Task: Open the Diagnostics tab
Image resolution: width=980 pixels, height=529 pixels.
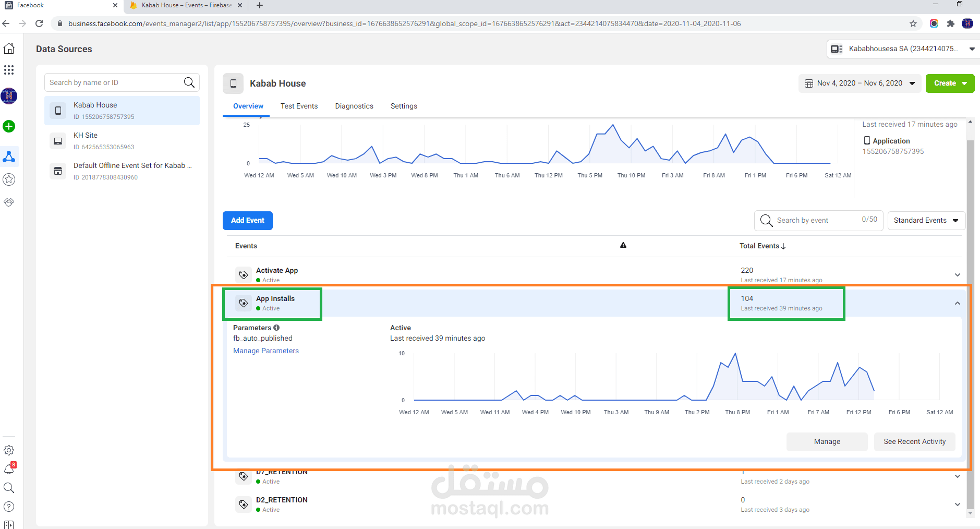Action: (354, 106)
